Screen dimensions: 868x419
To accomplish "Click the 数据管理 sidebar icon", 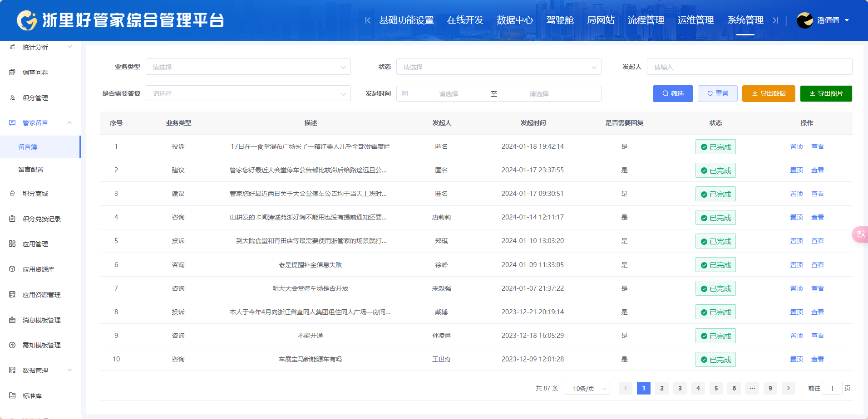I will [12, 370].
